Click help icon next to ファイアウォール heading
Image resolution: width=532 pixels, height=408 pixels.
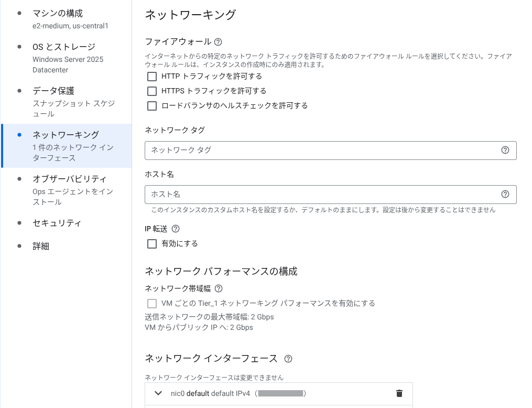(x=218, y=42)
